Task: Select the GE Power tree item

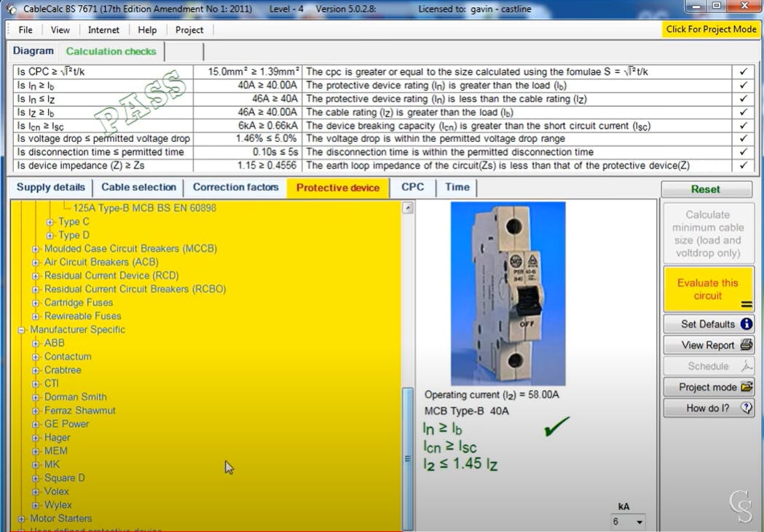Action: tap(66, 424)
